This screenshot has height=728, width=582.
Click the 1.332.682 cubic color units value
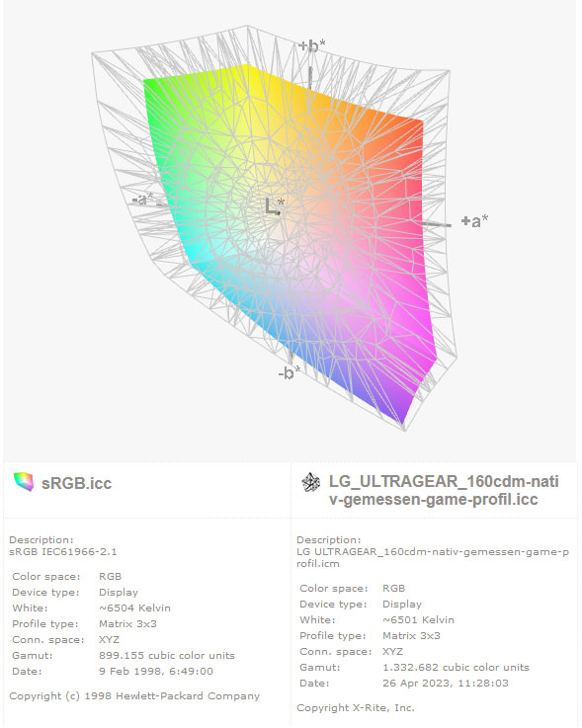[x=456, y=667]
